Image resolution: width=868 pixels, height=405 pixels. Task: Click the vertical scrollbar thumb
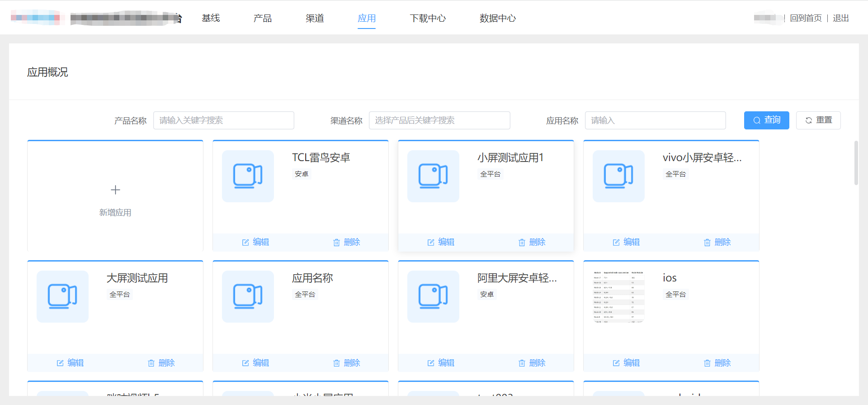click(x=856, y=163)
